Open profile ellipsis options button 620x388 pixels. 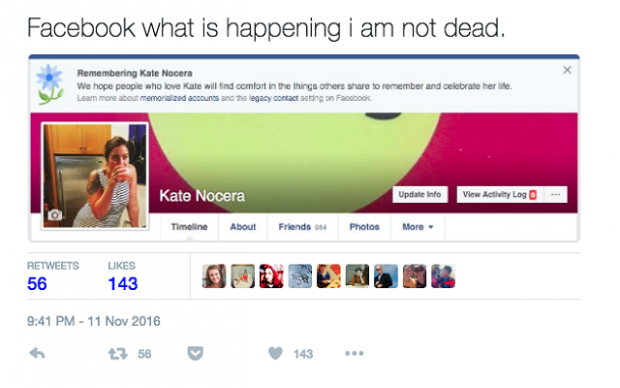pyautogui.click(x=556, y=195)
